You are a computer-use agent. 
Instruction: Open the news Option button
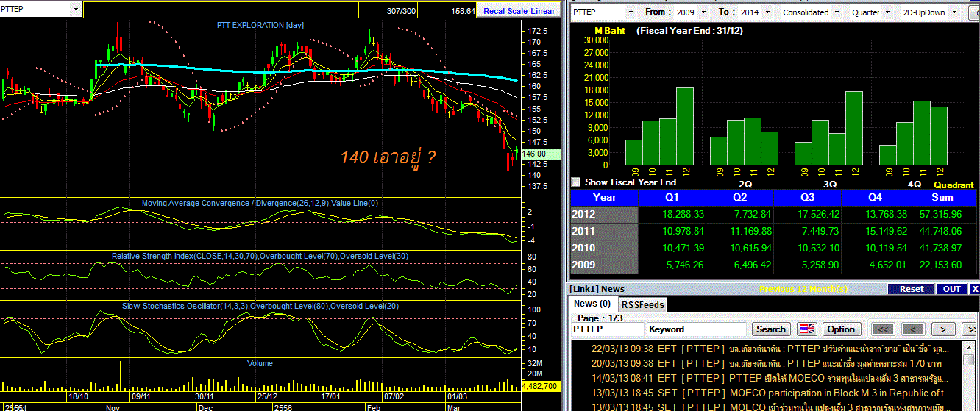tap(841, 329)
